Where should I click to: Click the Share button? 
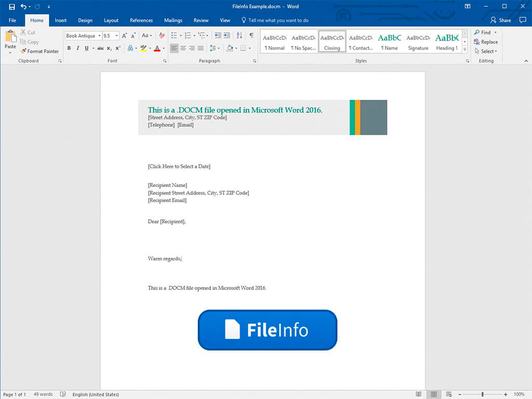tap(501, 20)
